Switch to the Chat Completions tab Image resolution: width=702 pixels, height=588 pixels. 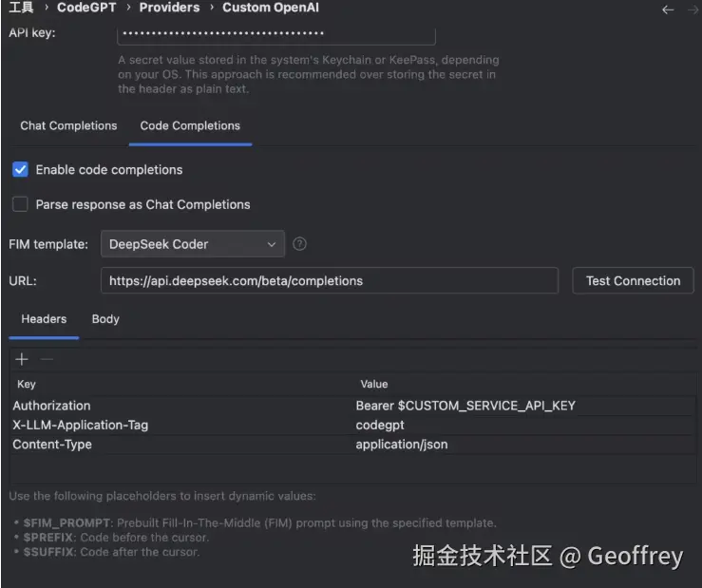[68, 125]
